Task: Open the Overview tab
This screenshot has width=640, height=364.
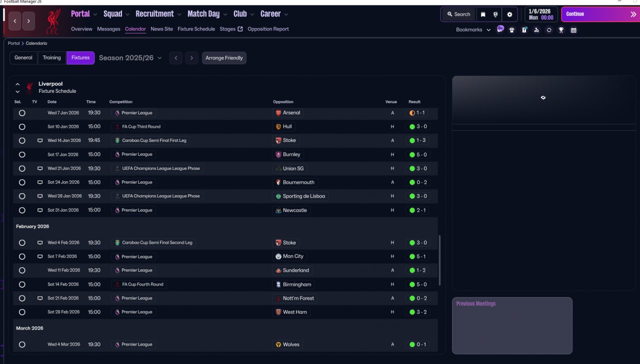Action: tap(81, 29)
